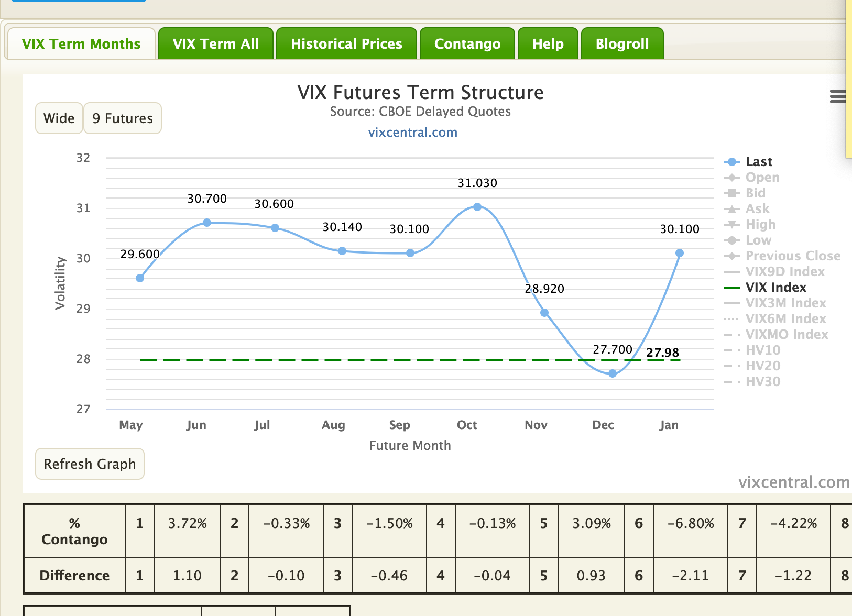Click the Aug data point marker

click(x=342, y=251)
